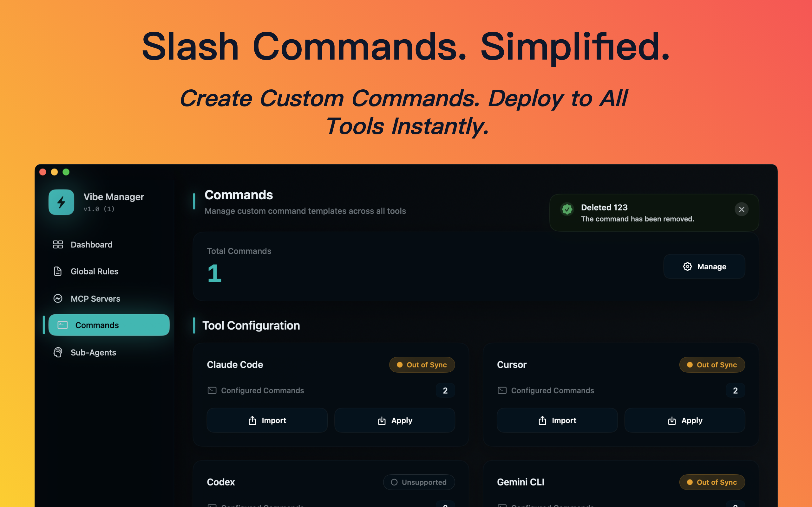
Task: Apply commands to Claude Code
Action: pos(395,420)
